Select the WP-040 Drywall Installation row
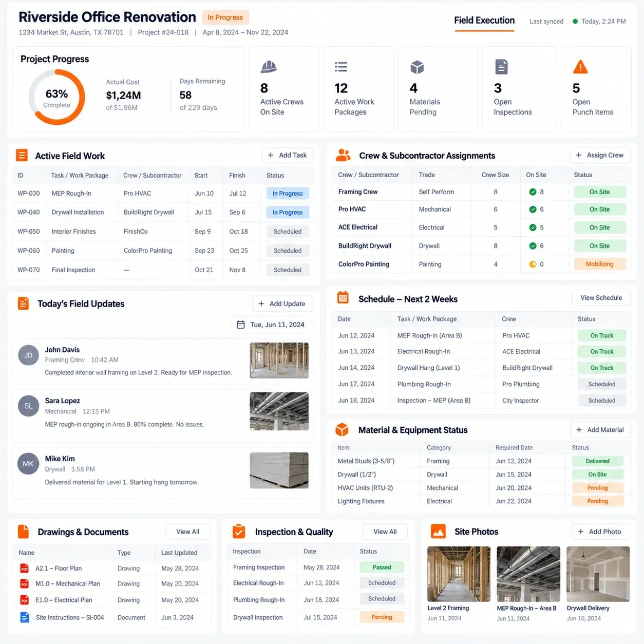Image resolution: width=644 pixels, height=644 pixels. coord(163,213)
